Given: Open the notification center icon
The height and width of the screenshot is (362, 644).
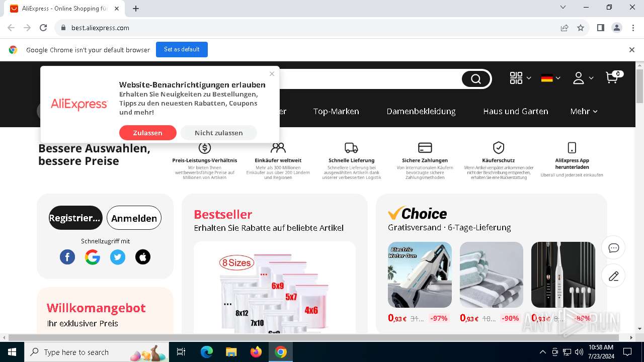Looking at the screenshot, I should (627, 352).
